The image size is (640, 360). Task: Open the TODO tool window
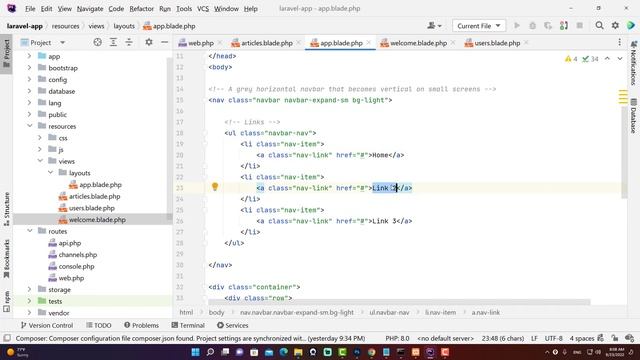[99, 325]
